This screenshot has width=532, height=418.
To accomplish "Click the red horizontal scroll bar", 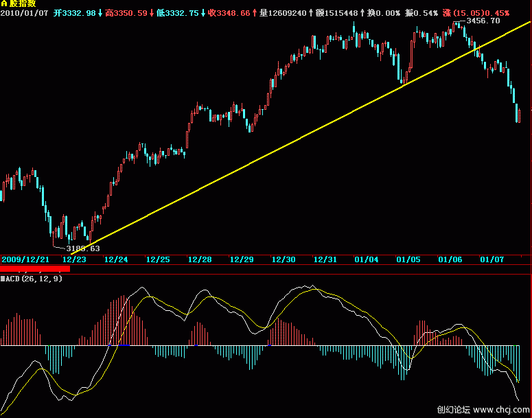I will pos(34,269).
